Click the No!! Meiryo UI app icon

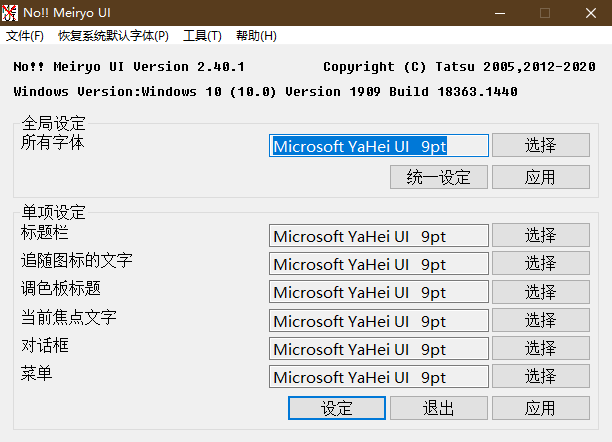10,13
